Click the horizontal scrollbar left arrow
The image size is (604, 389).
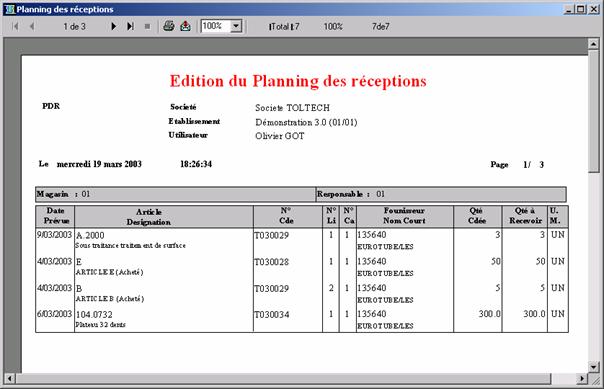pyautogui.click(x=10, y=379)
